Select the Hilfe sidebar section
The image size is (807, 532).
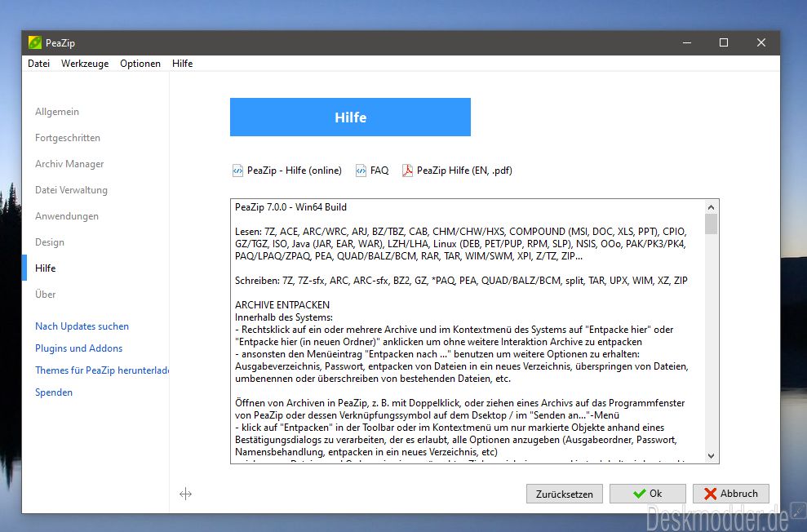click(46, 268)
